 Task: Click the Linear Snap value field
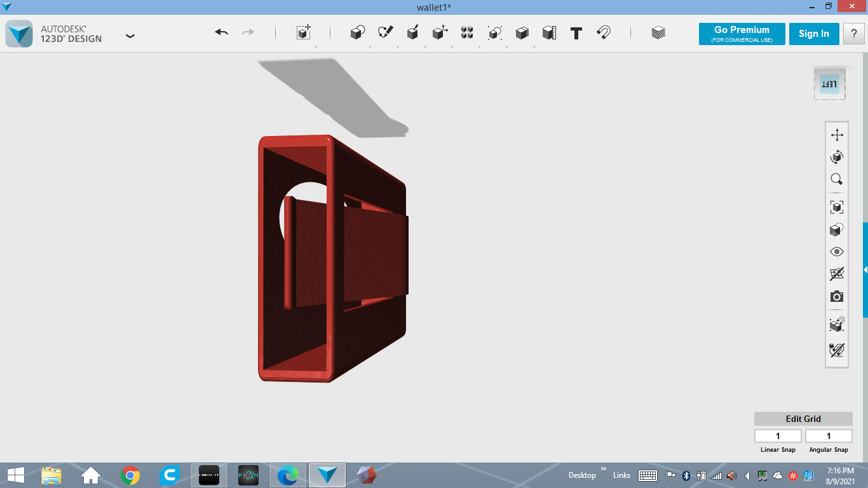coord(778,436)
